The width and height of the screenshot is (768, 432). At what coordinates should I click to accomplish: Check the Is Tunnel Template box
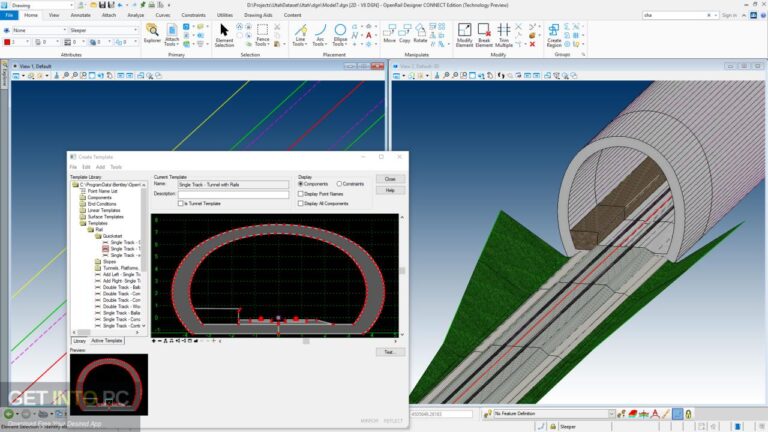pos(181,203)
